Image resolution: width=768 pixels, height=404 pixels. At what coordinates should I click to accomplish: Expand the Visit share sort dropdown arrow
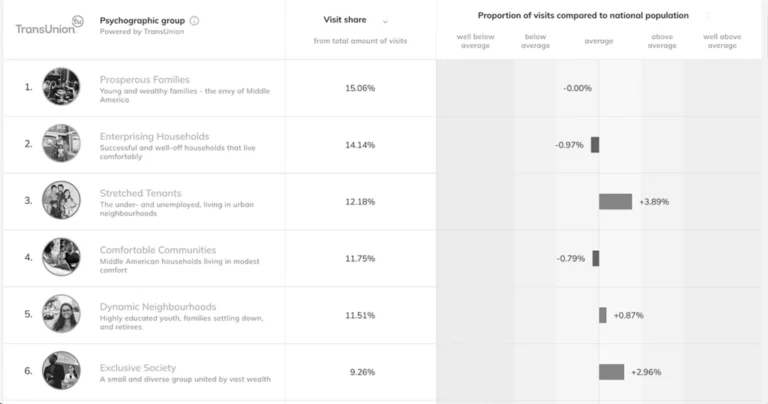(385, 21)
